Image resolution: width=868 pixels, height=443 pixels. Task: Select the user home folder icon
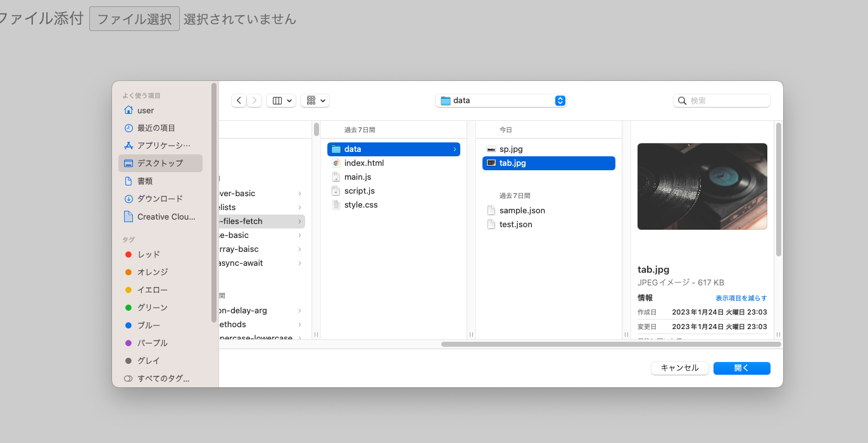(130, 109)
